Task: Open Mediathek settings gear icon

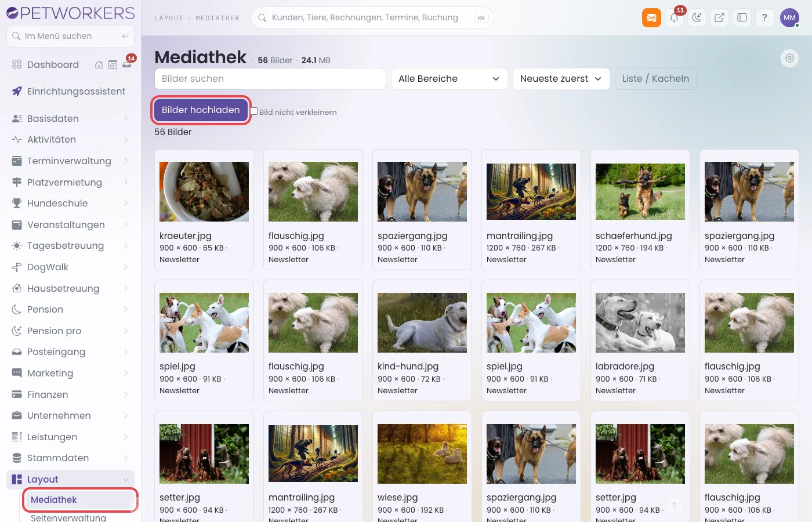Action: (789, 58)
